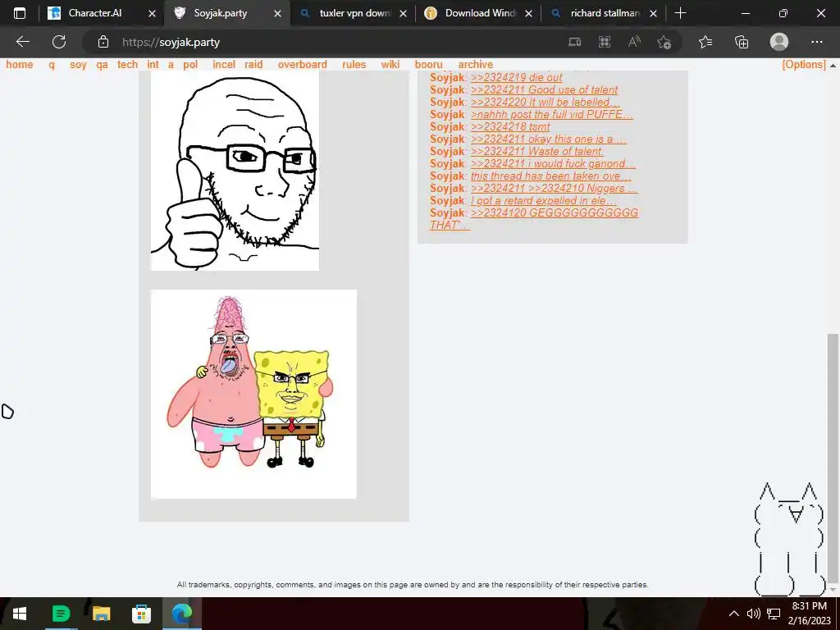
Task: Close the Character.AI tab
Action: coord(152,13)
